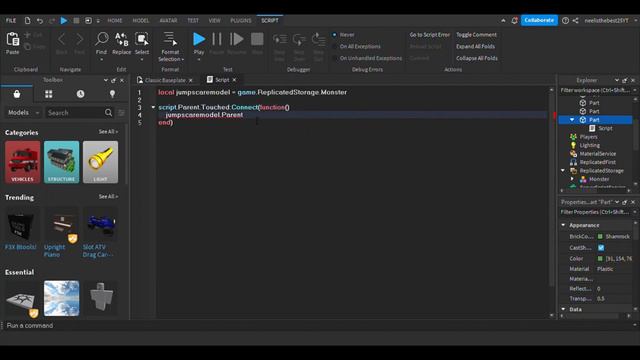Collapse the Data properties section
This screenshot has width=640, height=360.
click(564, 309)
